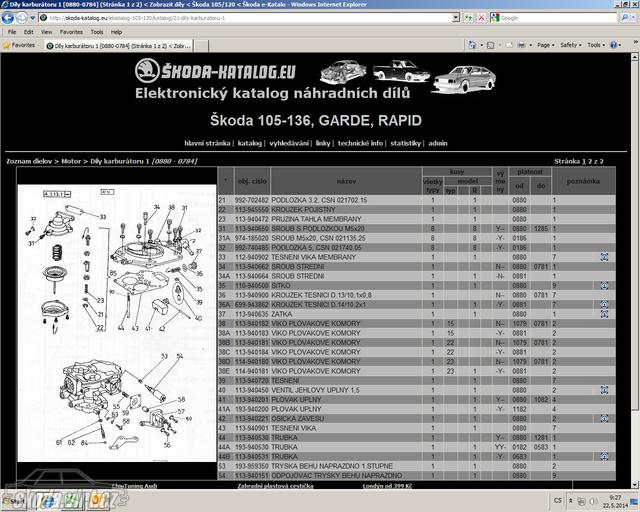
Task: Click the Feeds icon in command bar
Action: tap(491, 45)
